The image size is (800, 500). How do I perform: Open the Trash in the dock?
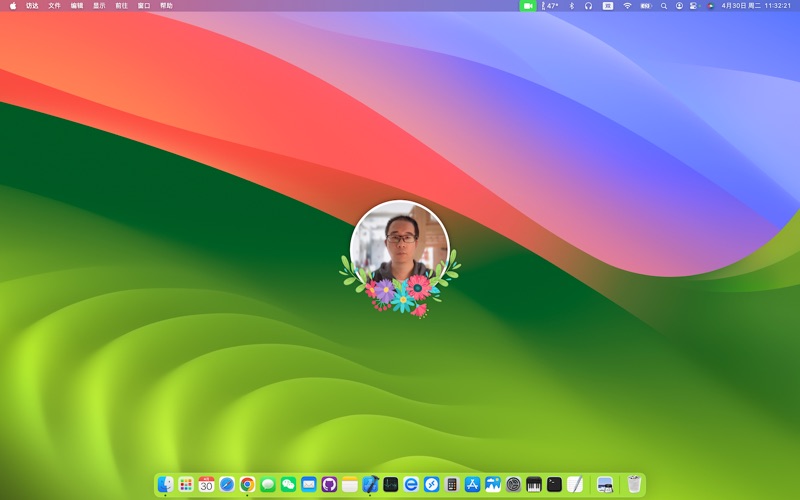634,484
